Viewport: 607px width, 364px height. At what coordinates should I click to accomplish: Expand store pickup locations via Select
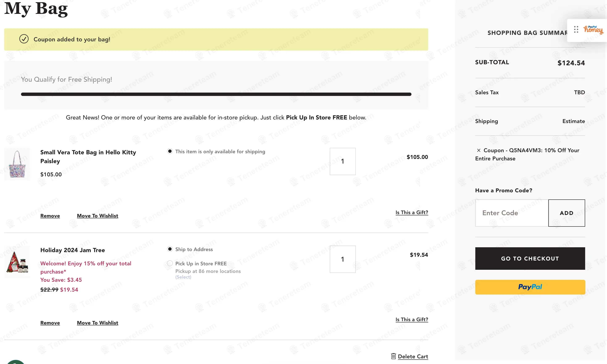[x=183, y=277]
